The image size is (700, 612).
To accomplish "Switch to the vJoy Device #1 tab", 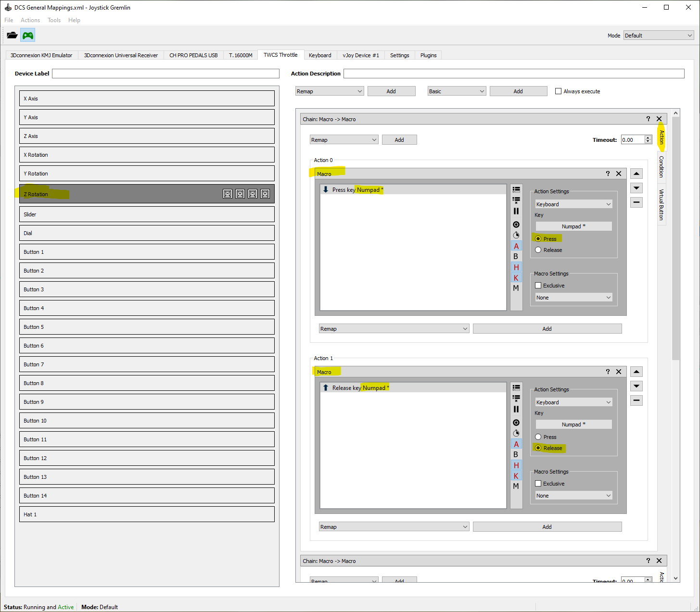I will (x=361, y=55).
